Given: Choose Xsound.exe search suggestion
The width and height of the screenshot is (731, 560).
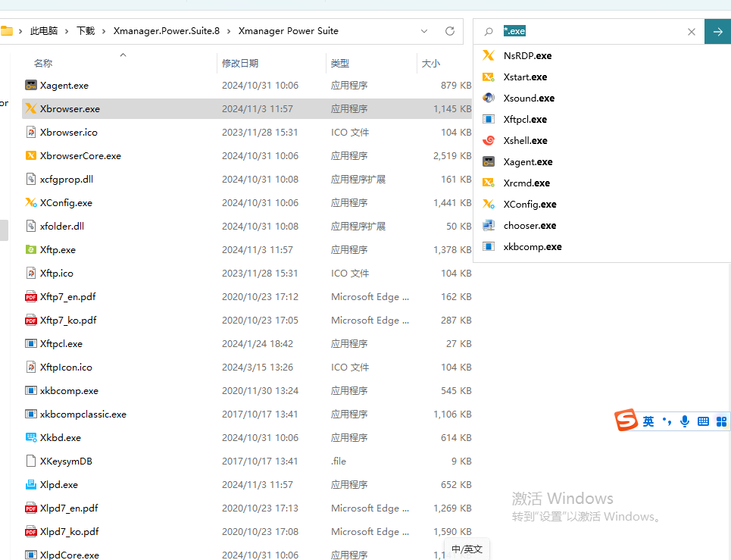Looking at the screenshot, I should pyautogui.click(x=602, y=98).
